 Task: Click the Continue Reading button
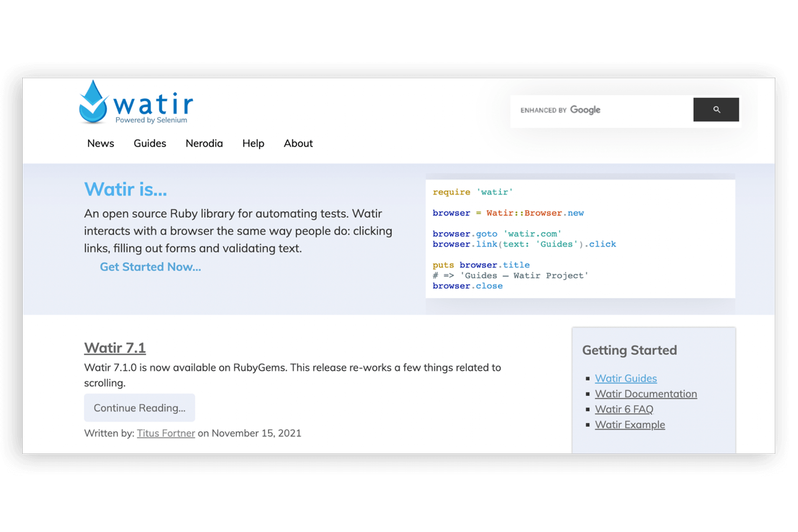(139, 407)
